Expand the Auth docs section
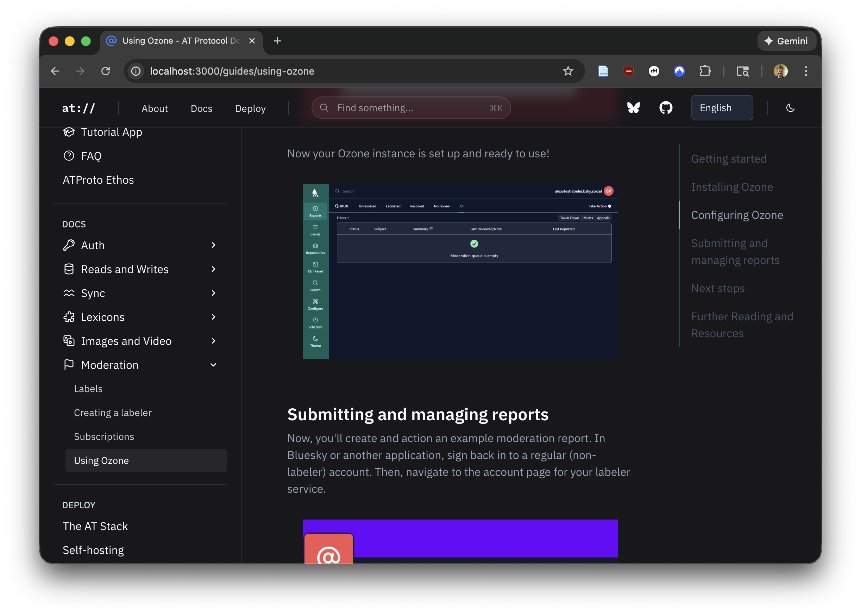This screenshot has height=616, width=861. (x=213, y=245)
